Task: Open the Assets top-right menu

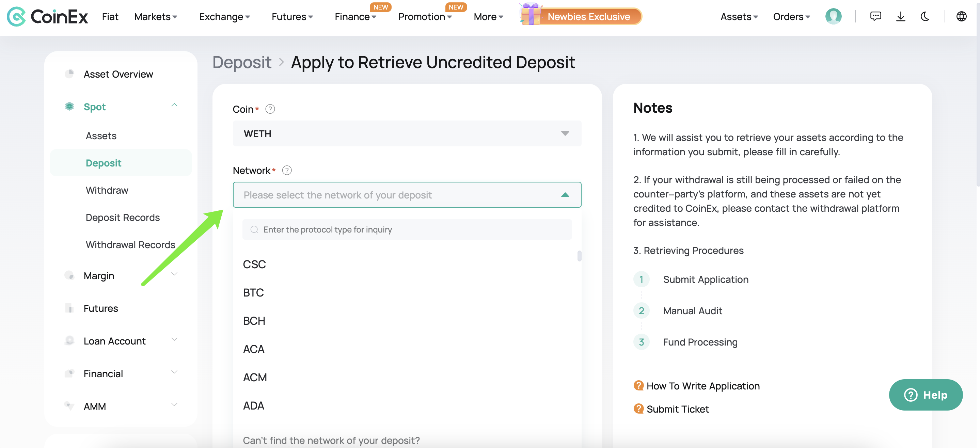Action: coord(739,17)
